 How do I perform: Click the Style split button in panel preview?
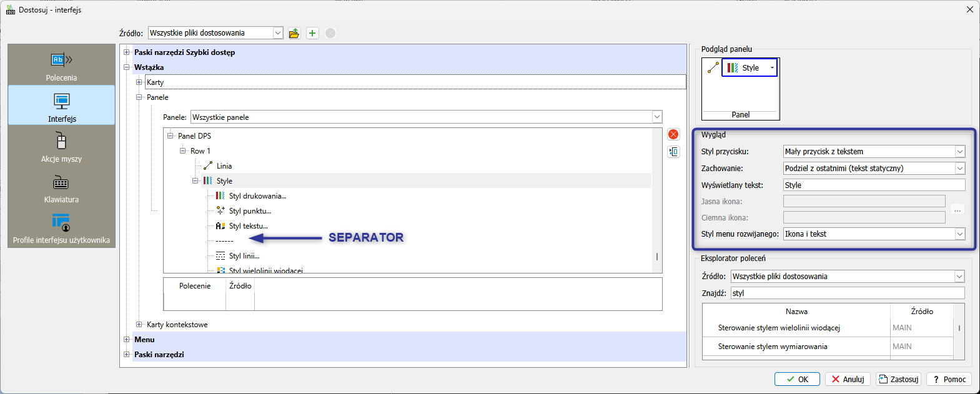[749, 67]
